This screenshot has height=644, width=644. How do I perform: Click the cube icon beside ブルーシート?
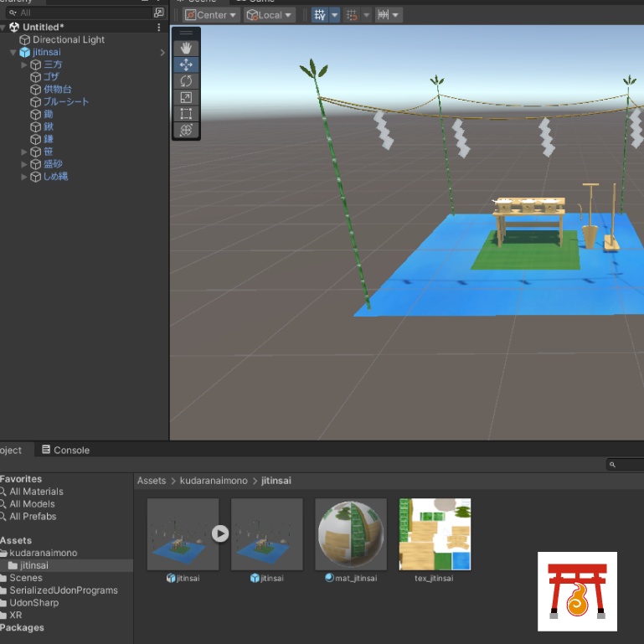click(x=36, y=102)
